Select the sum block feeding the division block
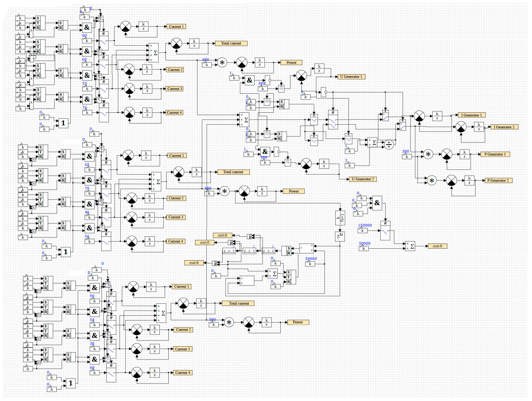Image resolution: width=532 pixels, height=401 pixels. click(372, 142)
